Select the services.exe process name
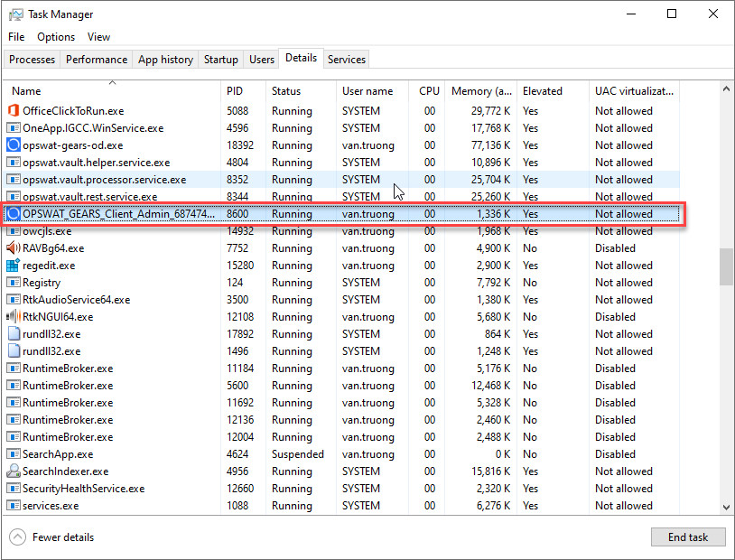 (51, 506)
